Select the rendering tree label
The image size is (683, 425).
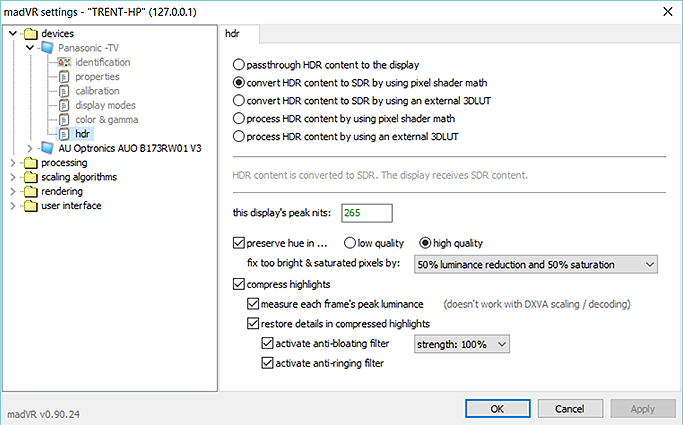click(62, 192)
